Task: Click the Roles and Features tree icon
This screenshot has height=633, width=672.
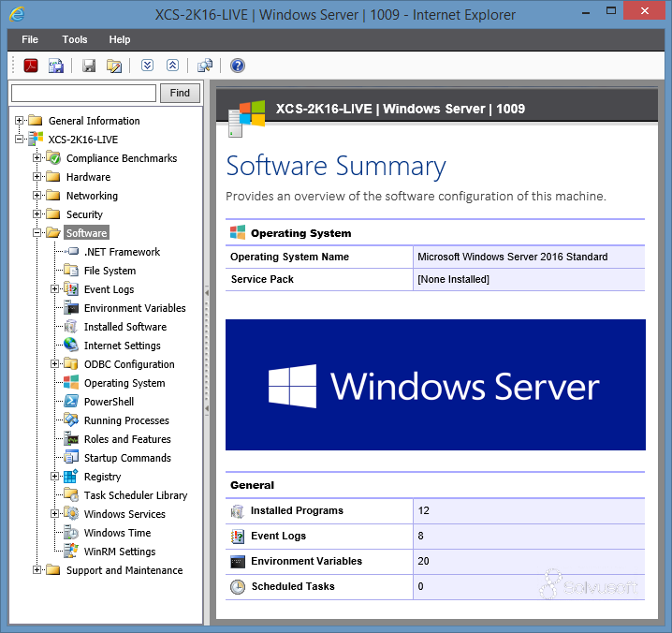Action: [x=71, y=439]
